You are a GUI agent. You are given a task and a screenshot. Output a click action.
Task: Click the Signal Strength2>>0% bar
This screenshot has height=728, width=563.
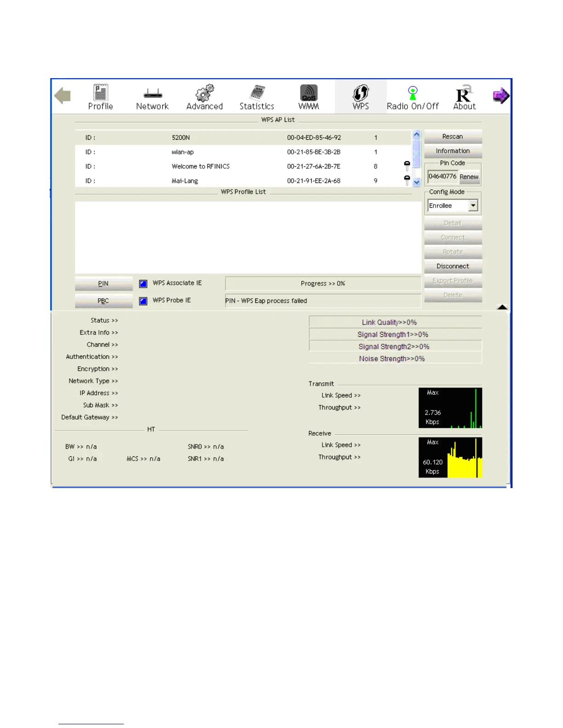tap(396, 347)
